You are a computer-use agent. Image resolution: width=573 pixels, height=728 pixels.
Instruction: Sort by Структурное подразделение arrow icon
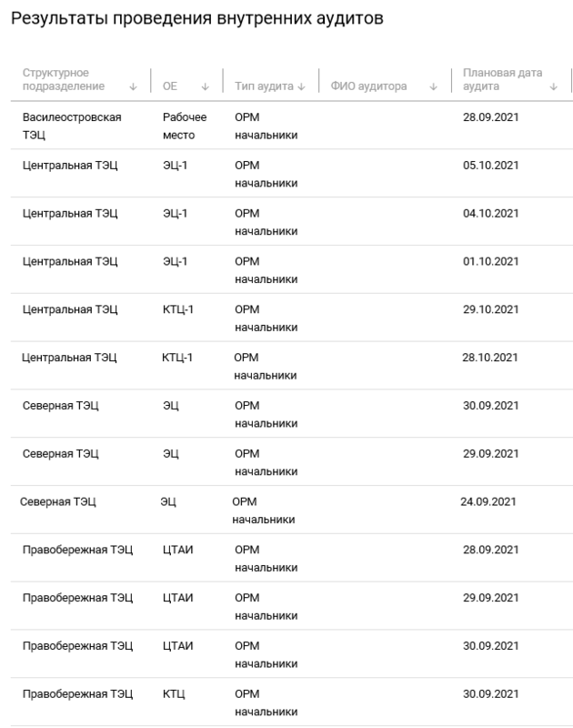pos(133,86)
